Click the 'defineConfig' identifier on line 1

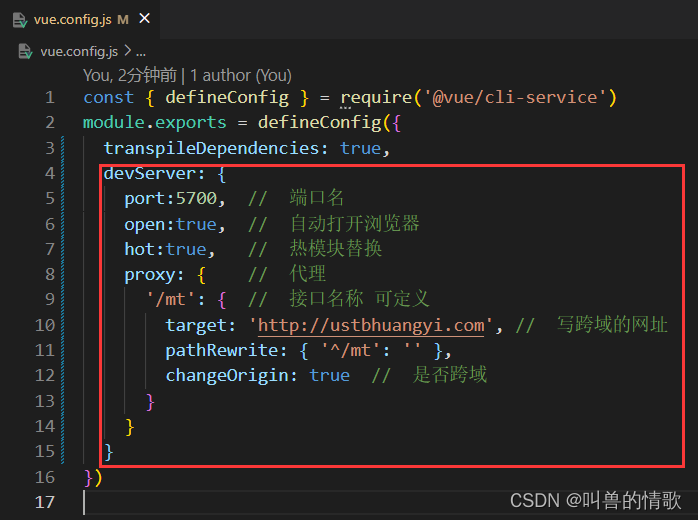pos(227,98)
